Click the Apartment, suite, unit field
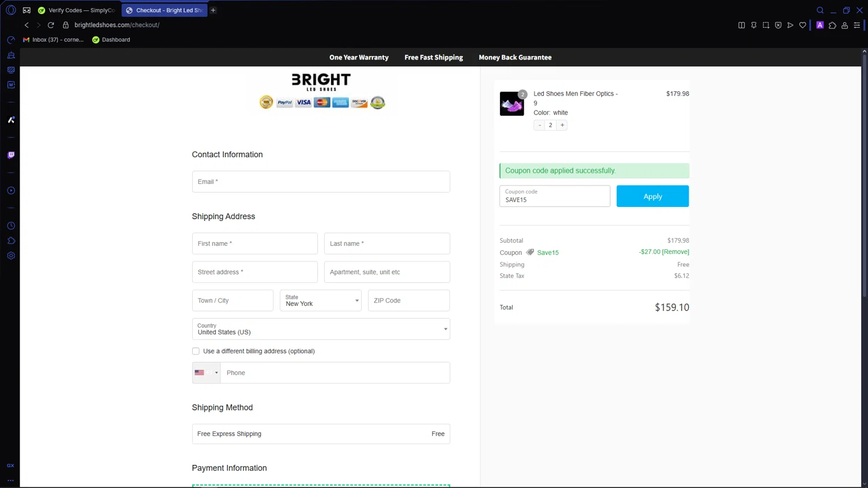Screen dimensions: 868x488 coord(387,272)
